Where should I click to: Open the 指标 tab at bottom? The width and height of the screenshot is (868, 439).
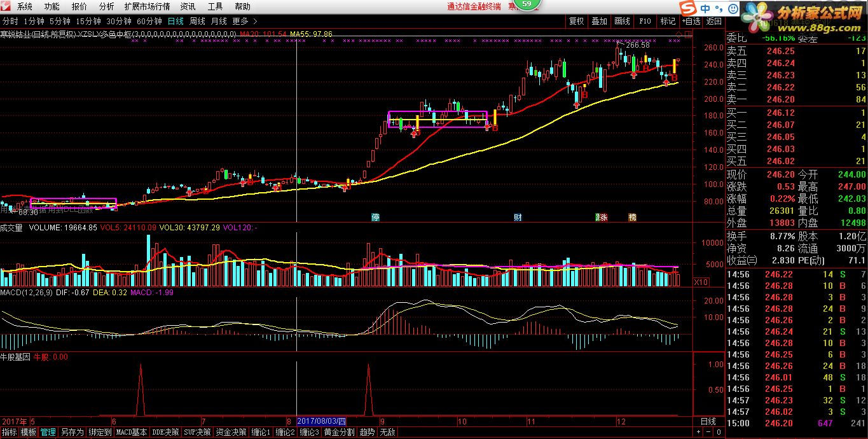click(10, 432)
